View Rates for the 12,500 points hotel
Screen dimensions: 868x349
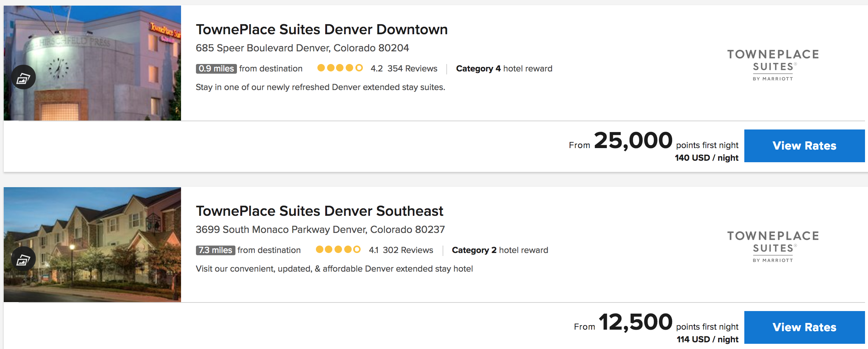804,327
